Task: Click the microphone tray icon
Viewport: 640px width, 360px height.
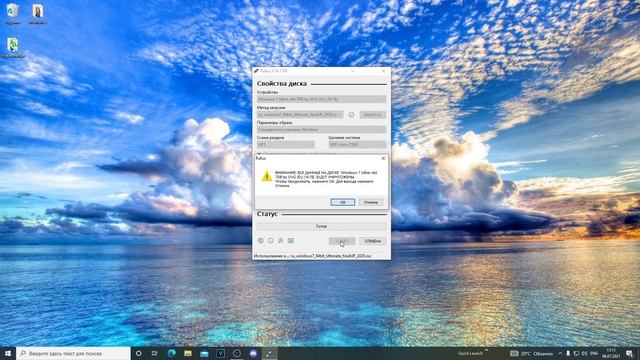Action: [568, 353]
